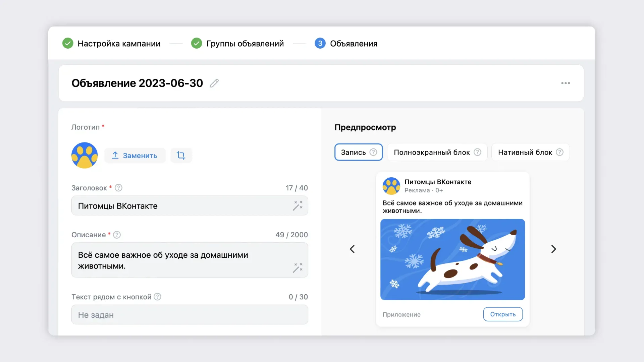Click the Питомцы ВКонтакте name in the preview
The width and height of the screenshot is (644, 362).
pos(438,182)
